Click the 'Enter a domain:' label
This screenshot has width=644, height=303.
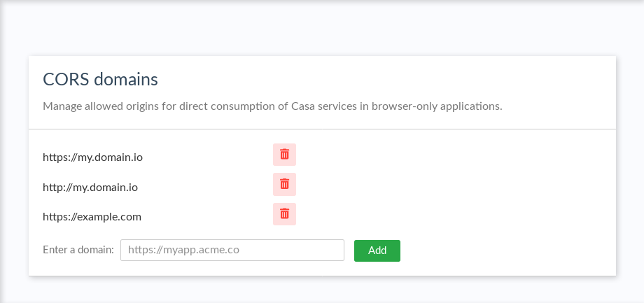tap(78, 251)
